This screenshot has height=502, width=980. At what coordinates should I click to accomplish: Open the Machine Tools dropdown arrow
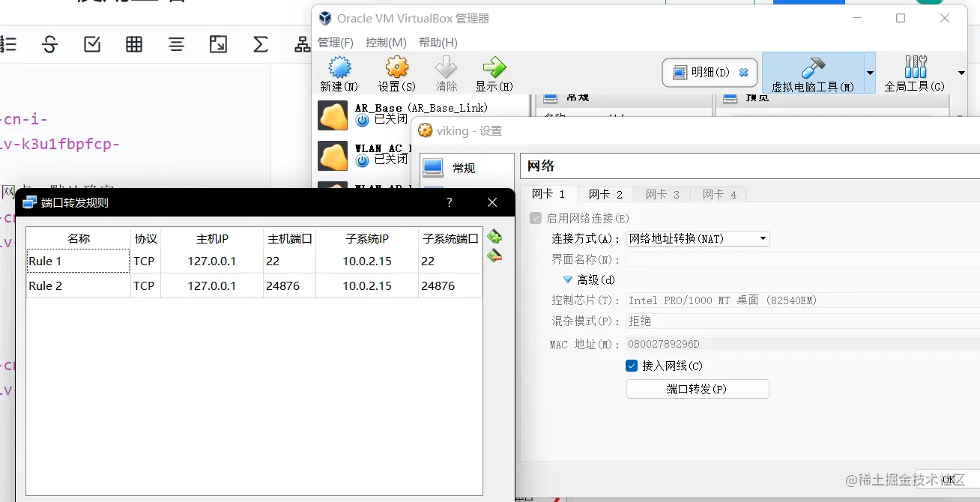pyautogui.click(x=870, y=73)
